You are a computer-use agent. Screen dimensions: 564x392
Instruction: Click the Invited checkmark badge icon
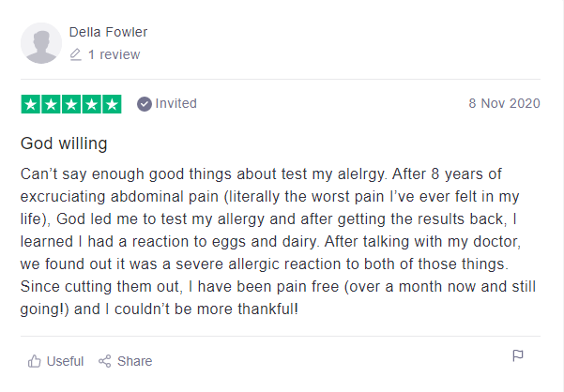pos(145,104)
